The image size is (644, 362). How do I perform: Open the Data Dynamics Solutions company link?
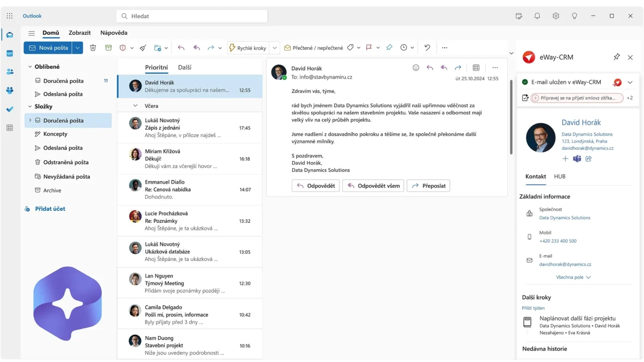pos(565,218)
